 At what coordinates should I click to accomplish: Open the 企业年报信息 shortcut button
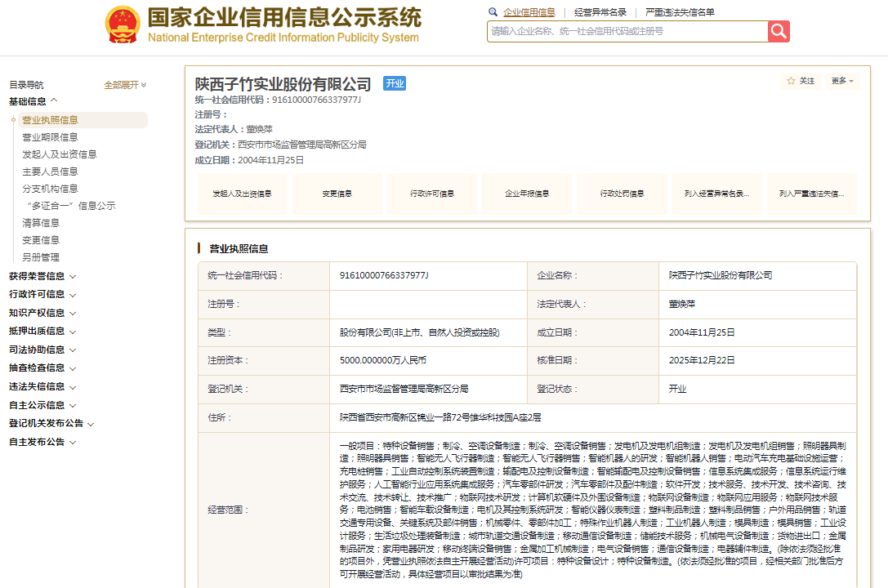(x=527, y=194)
